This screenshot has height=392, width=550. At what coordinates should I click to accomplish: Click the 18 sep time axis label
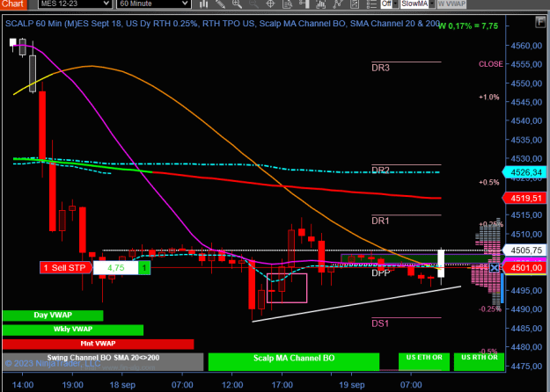point(122,385)
